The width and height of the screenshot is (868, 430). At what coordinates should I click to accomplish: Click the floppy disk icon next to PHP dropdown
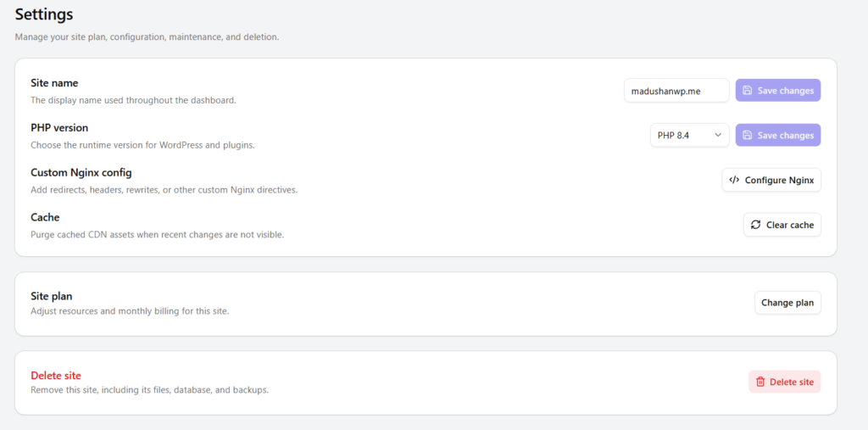coord(748,135)
